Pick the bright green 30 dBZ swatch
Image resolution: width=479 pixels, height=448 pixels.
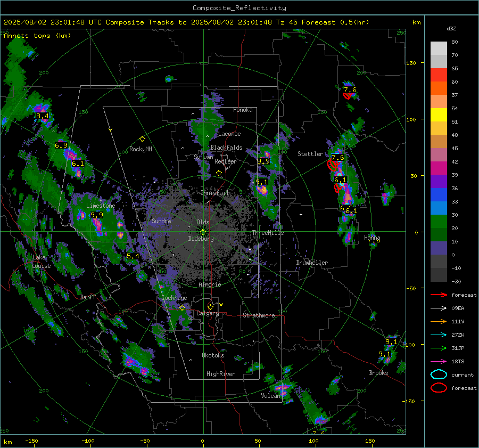pyautogui.click(x=439, y=222)
